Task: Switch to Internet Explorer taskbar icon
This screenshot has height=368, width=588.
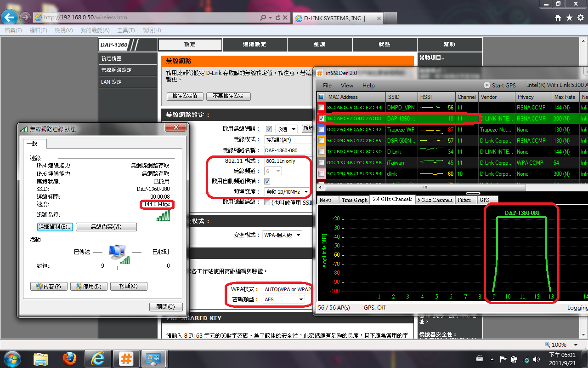Action: click(97, 359)
